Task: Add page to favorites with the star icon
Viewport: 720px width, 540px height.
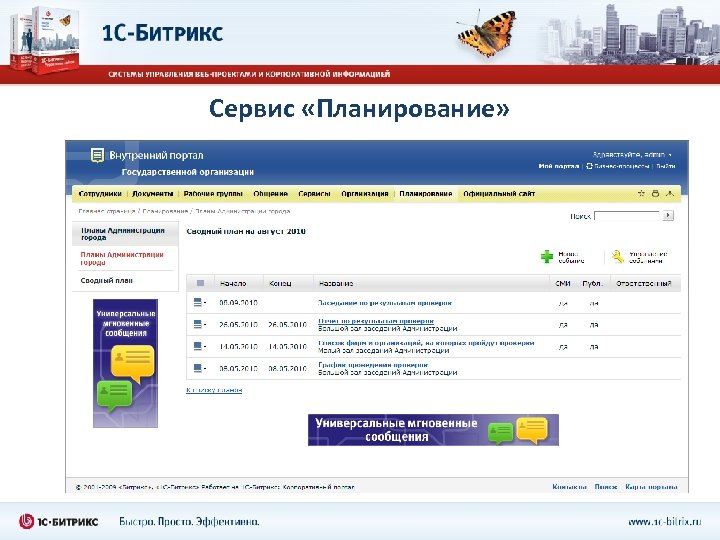Action: [x=641, y=193]
